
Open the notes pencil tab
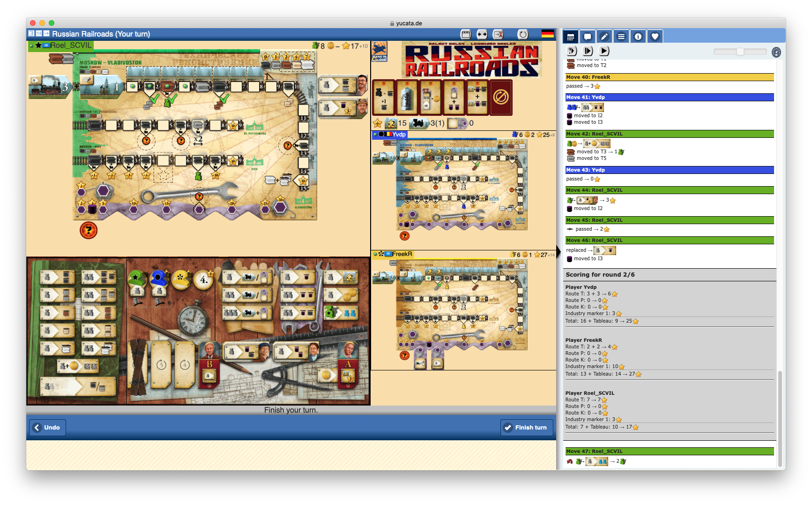[x=604, y=37]
